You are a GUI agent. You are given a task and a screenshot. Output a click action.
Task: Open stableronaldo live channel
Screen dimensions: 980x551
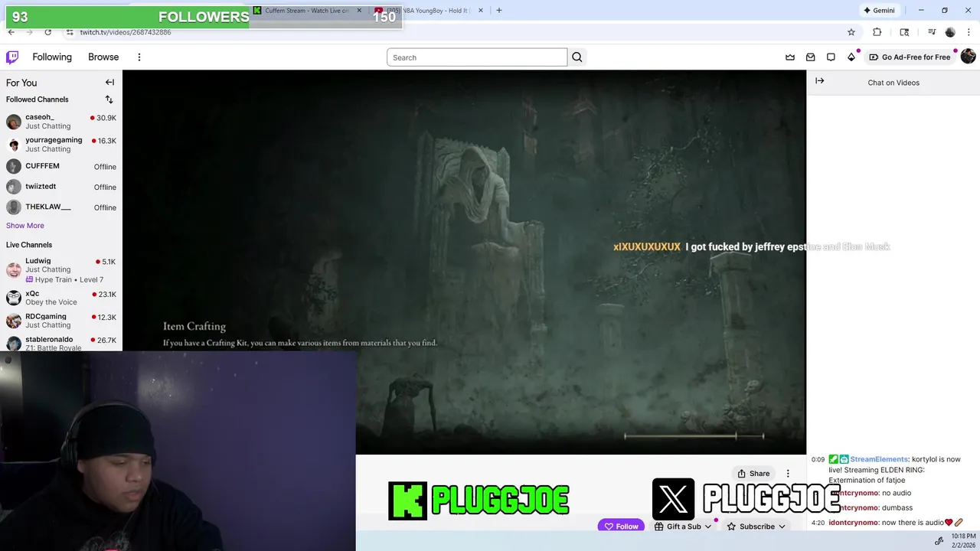pos(61,343)
